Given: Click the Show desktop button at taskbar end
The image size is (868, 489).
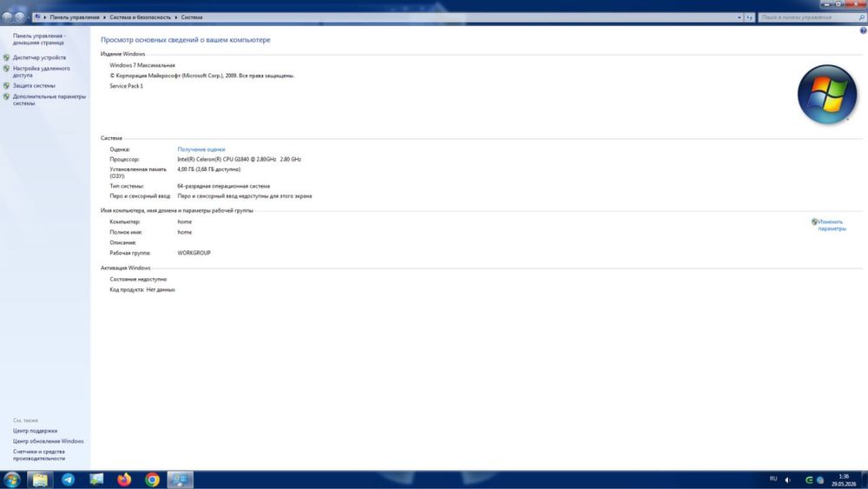Looking at the screenshot, I should point(865,479).
